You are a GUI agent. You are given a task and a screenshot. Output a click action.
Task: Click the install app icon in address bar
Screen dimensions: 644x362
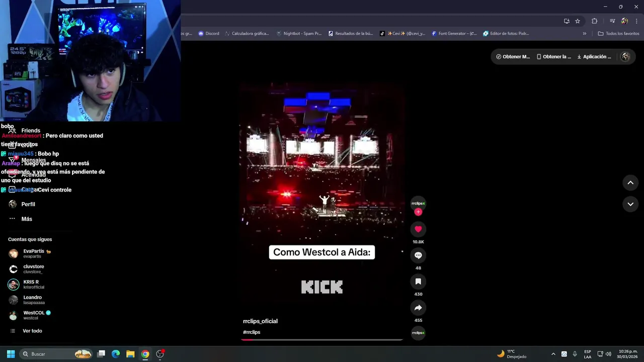point(567,21)
